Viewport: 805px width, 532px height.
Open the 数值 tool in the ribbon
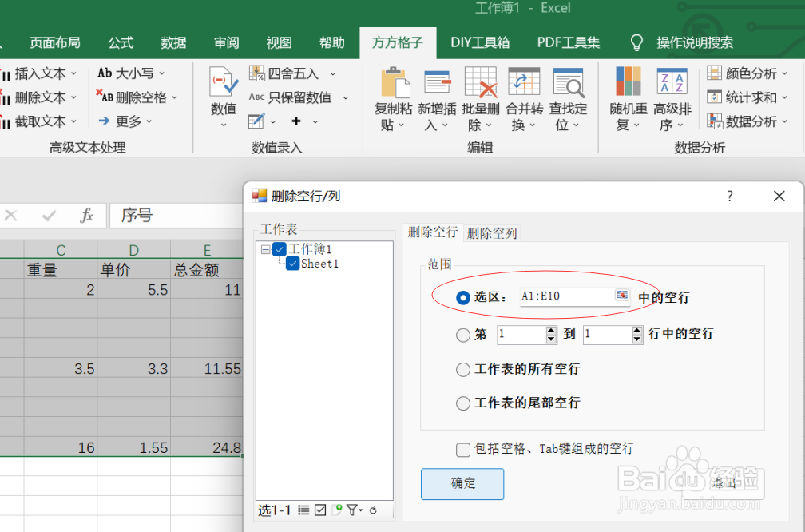[x=224, y=97]
